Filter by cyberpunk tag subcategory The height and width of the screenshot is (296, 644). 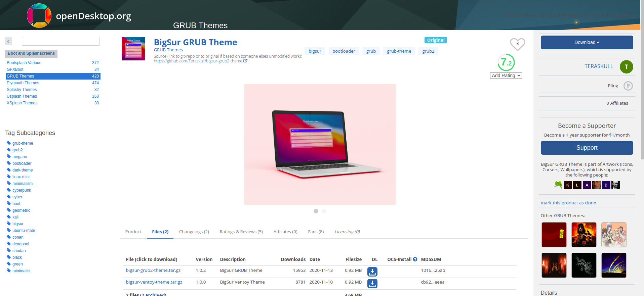point(22,190)
